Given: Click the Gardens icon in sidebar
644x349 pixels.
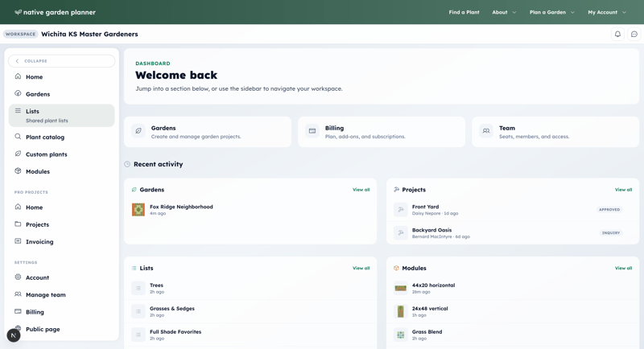Looking at the screenshot, I should pos(18,94).
